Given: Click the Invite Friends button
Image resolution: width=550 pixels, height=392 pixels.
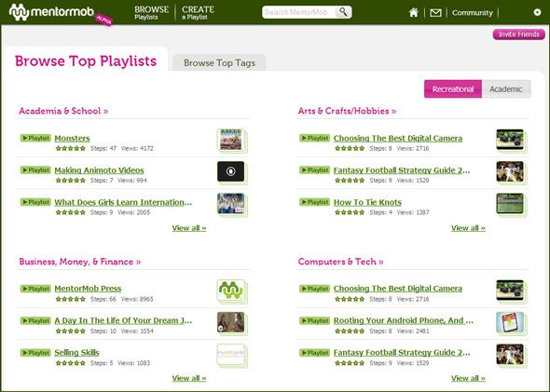Looking at the screenshot, I should pos(519,34).
